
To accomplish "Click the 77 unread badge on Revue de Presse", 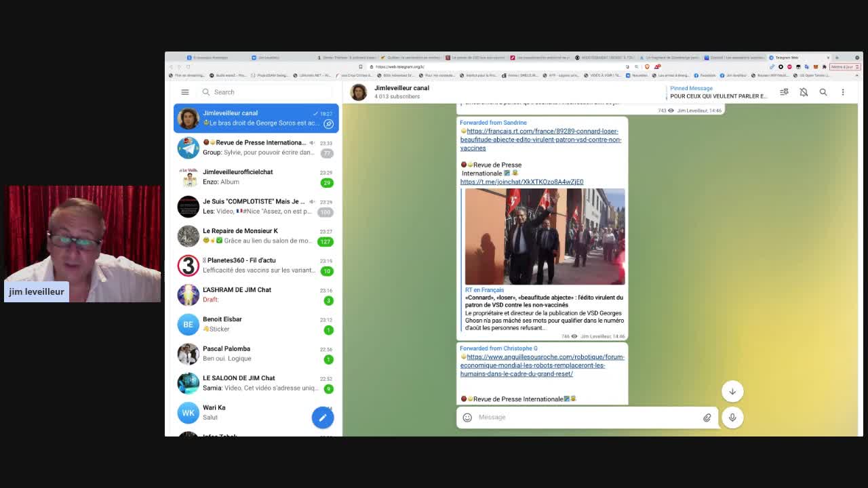I will coord(327,153).
